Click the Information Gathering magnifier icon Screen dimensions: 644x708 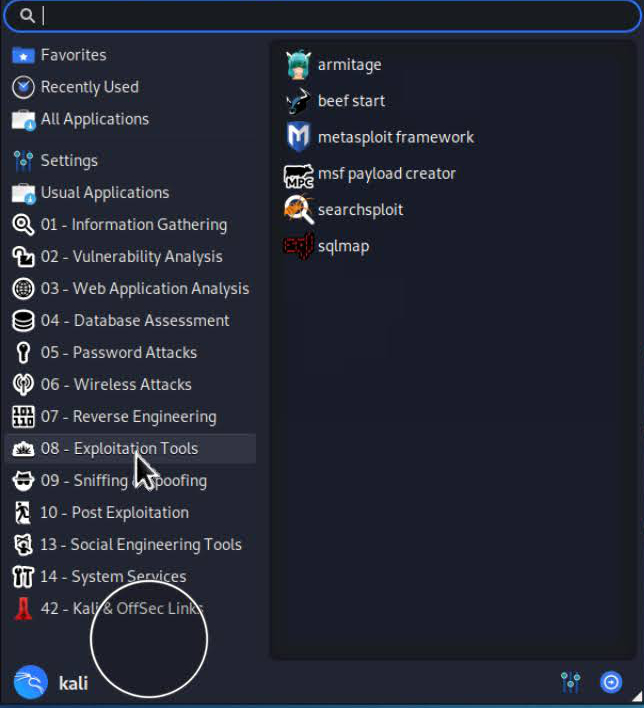(23, 224)
